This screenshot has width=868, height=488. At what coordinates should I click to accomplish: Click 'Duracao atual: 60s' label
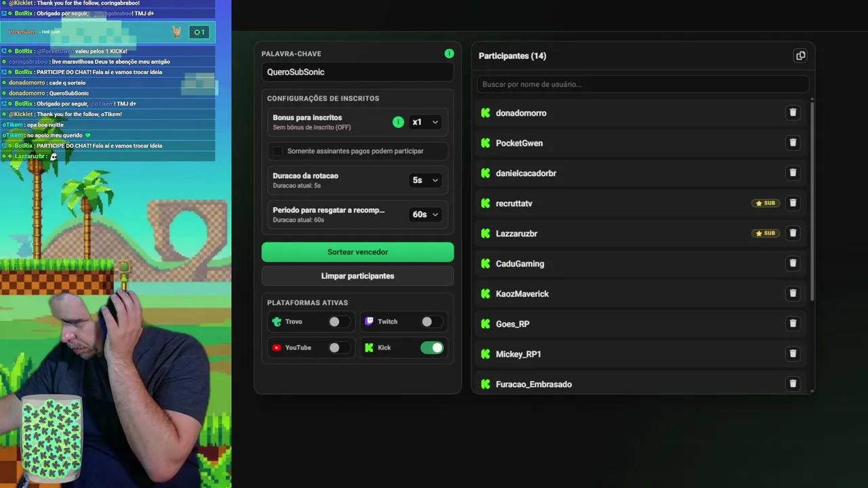tap(298, 220)
